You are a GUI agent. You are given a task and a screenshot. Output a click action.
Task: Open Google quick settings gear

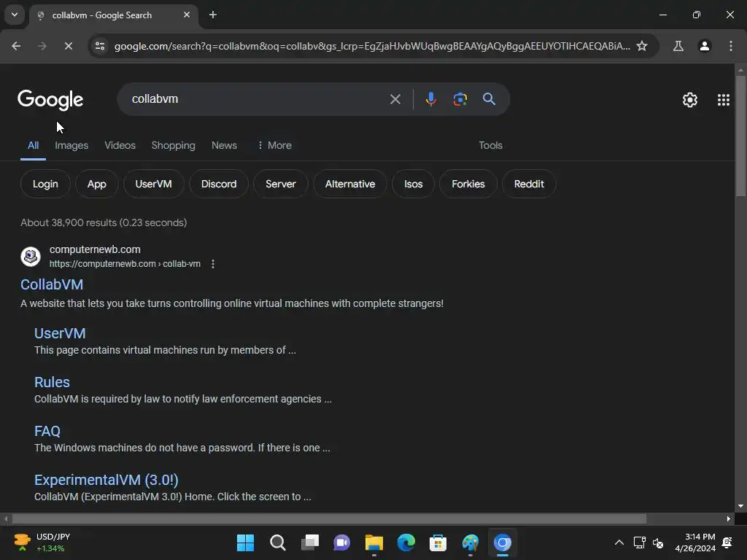click(690, 99)
